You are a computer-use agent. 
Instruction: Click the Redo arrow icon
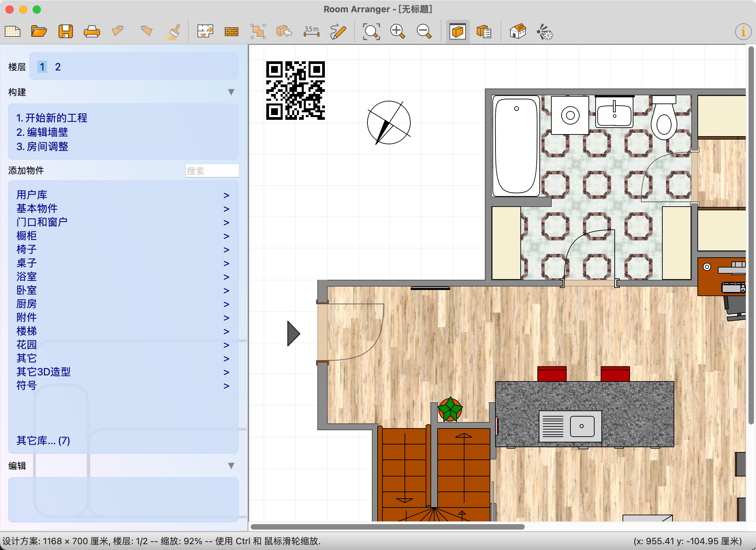(x=146, y=31)
